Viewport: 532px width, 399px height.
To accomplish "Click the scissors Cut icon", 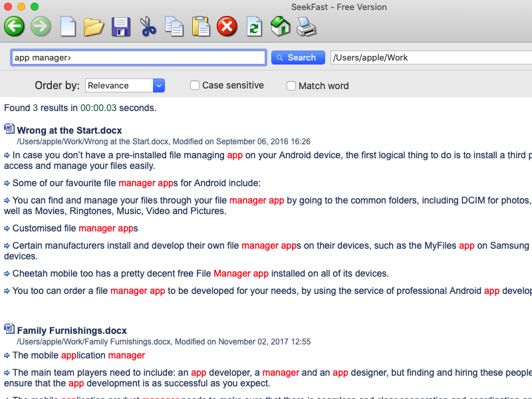I will pyautogui.click(x=148, y=27).
